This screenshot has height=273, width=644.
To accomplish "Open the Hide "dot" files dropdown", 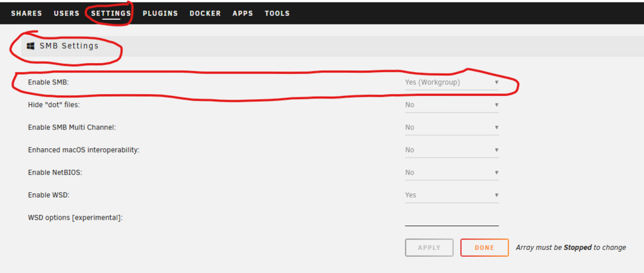I will 452,105.
